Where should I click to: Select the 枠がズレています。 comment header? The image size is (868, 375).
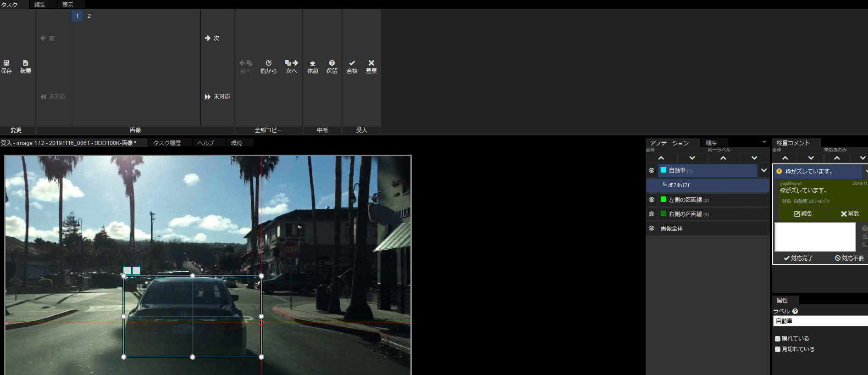pyautogui.click(x=818, y=171)
